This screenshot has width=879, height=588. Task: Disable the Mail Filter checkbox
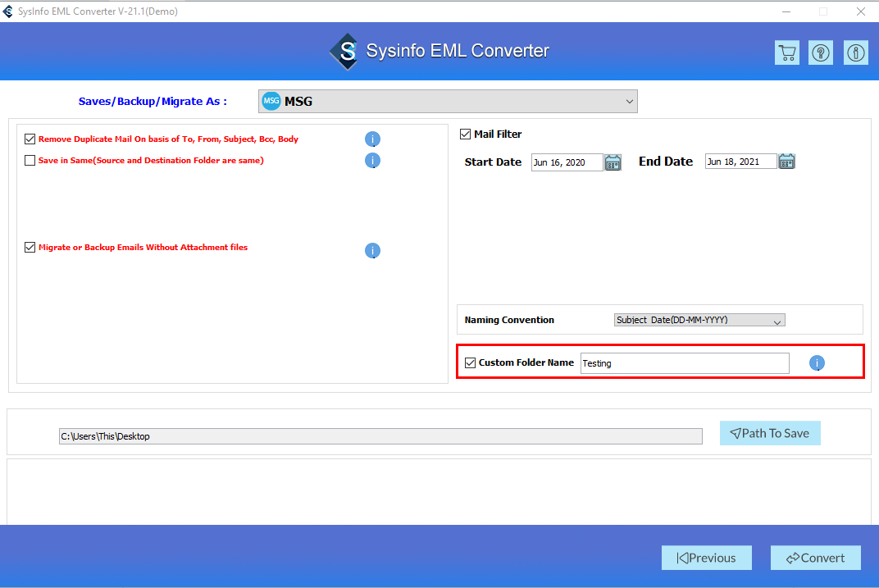coord(465,134)
